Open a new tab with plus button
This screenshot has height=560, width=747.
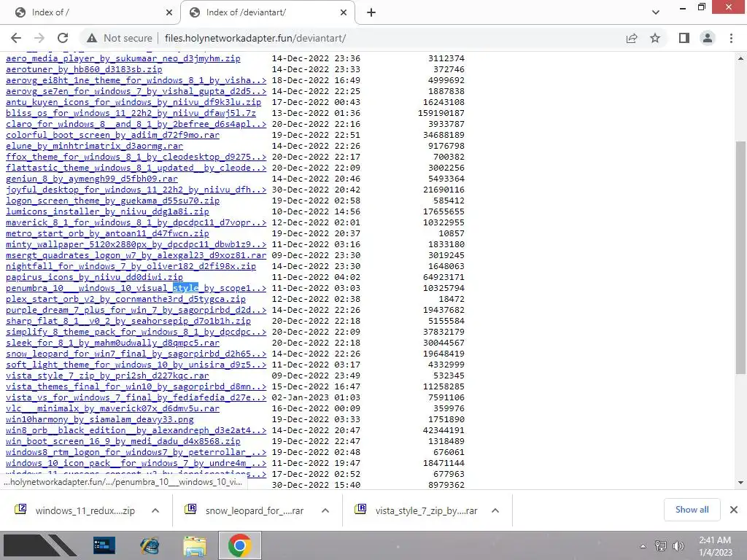point(371,12)
